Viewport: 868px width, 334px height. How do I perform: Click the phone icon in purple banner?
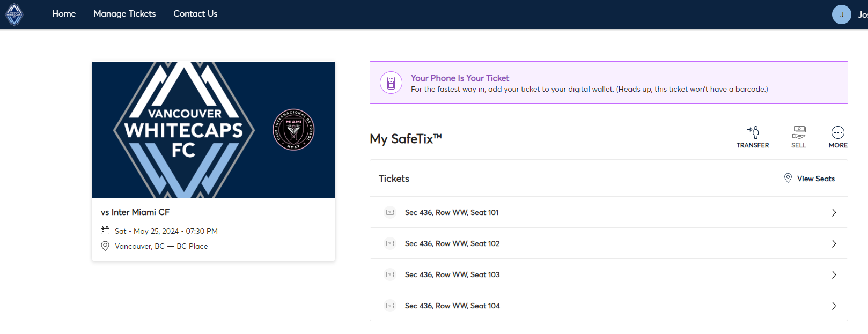(391, 83)
